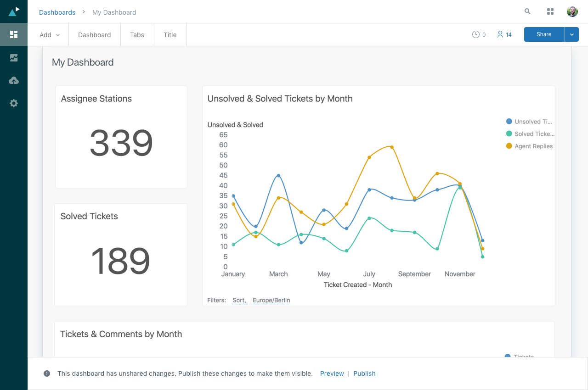588x390 pixels.
Task: Open the reports chart icon in sidebar
Action: [x=14, y=58]
